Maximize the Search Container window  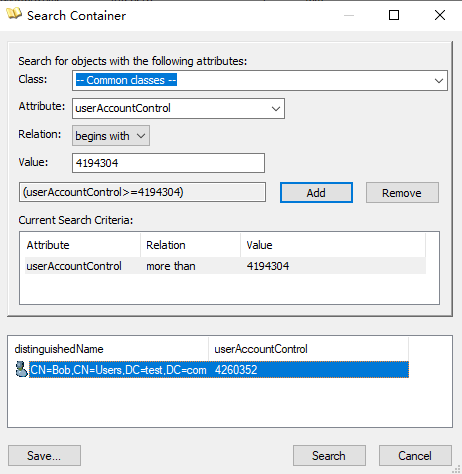[x=394, y=15]
